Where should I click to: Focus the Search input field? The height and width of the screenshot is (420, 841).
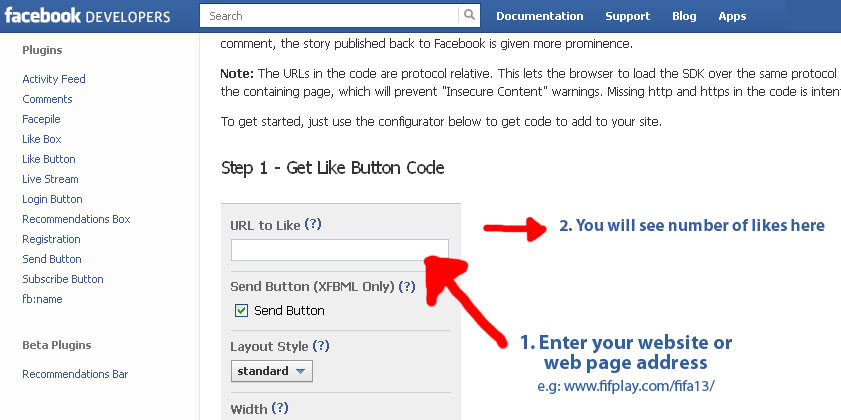[x=329, y=16]
